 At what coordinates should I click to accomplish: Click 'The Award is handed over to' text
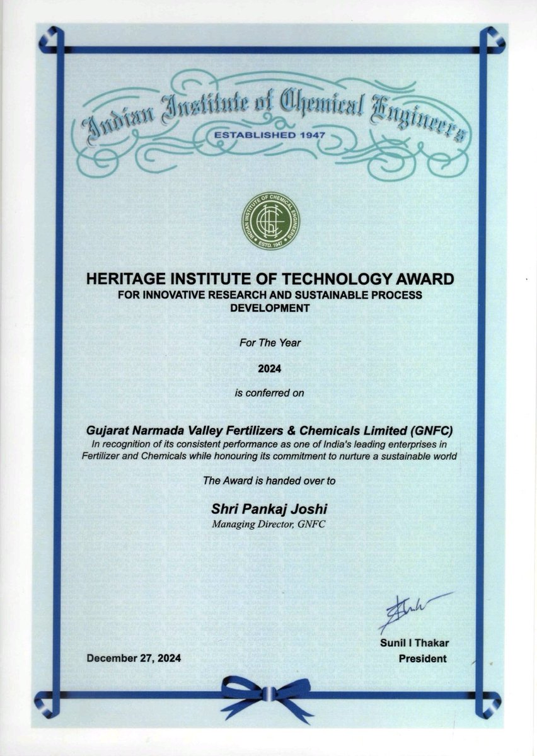click(269, 481)
